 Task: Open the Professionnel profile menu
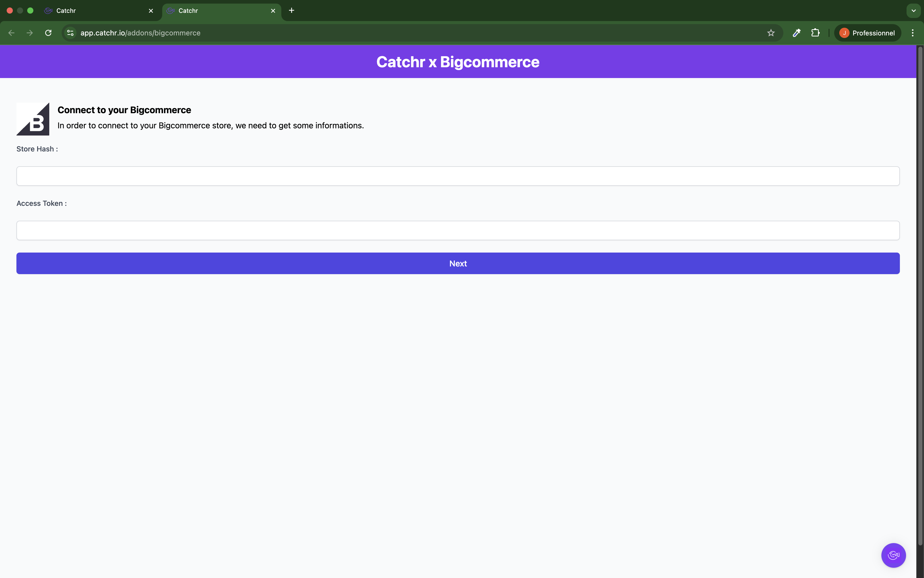click(x=868, y=33)
